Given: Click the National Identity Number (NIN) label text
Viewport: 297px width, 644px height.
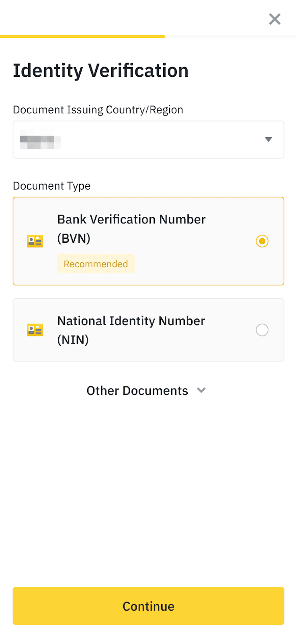Looking at the screenshot, I should (x=131, y=321).
